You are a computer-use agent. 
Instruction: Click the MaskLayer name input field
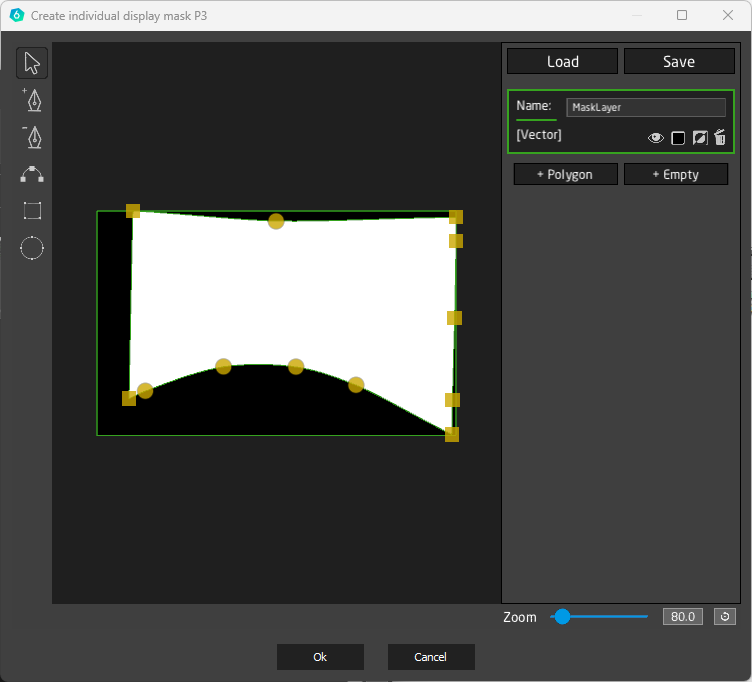tap(646, 107)
